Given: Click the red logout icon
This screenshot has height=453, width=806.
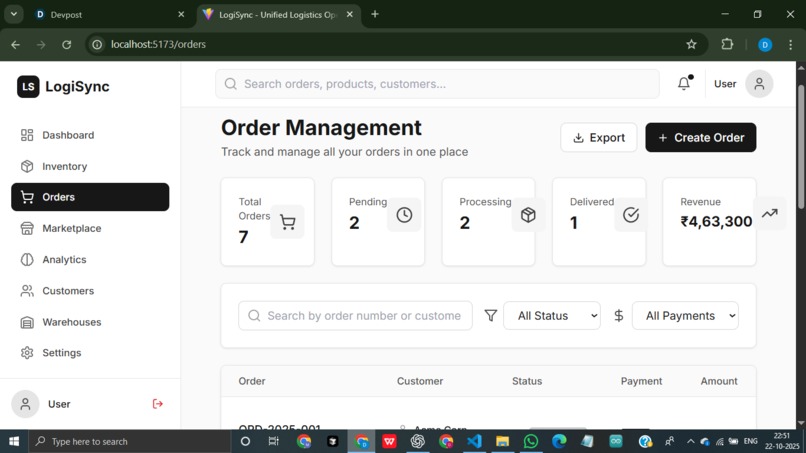Looking at the screenshot, I should [x=158, y=404].
